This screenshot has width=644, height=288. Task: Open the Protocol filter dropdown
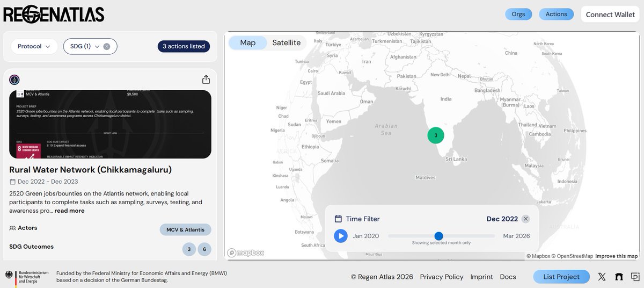pyautogui.click(x=34, y=47)
